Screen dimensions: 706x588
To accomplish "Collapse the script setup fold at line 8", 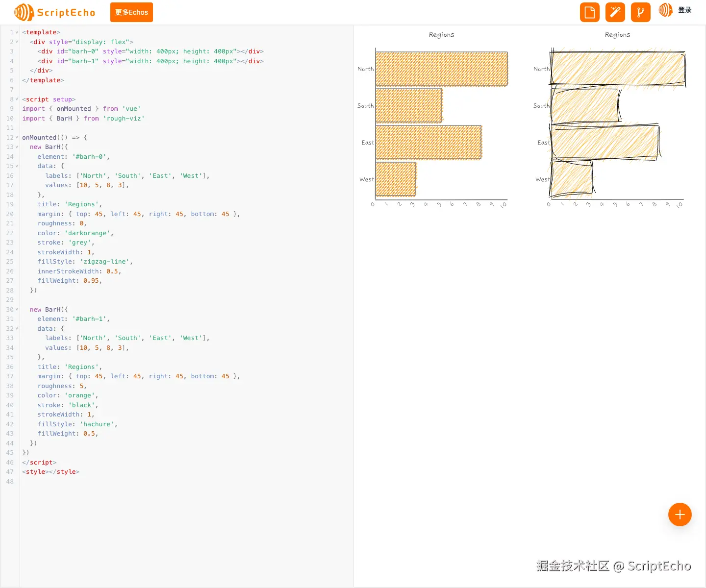I will [17, 99].
